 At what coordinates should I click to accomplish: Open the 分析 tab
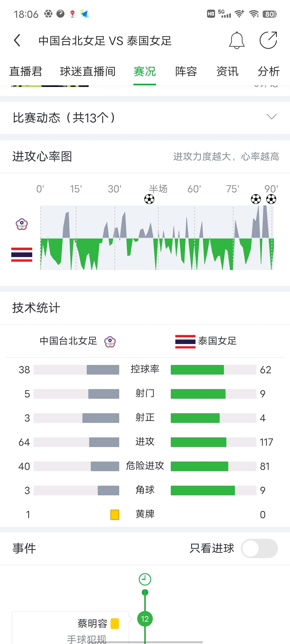click(269, 71)
